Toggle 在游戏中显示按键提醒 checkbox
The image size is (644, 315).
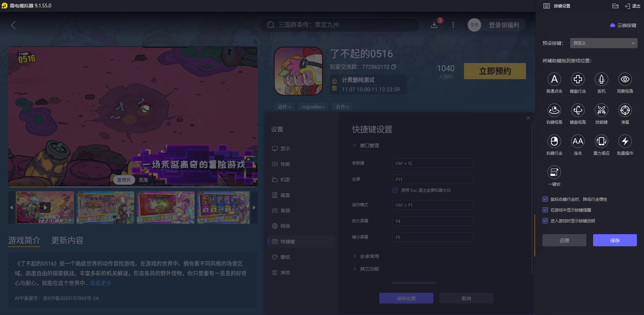[x=545, y=210]
